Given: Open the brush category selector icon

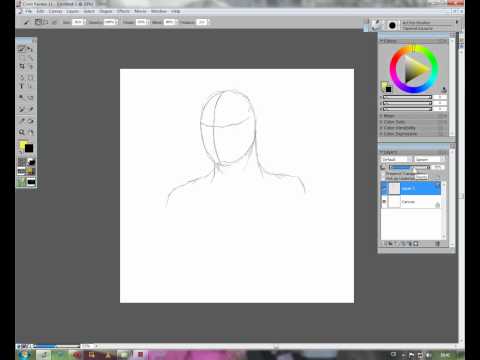Looking at the screenshot, I should (377, 25).
